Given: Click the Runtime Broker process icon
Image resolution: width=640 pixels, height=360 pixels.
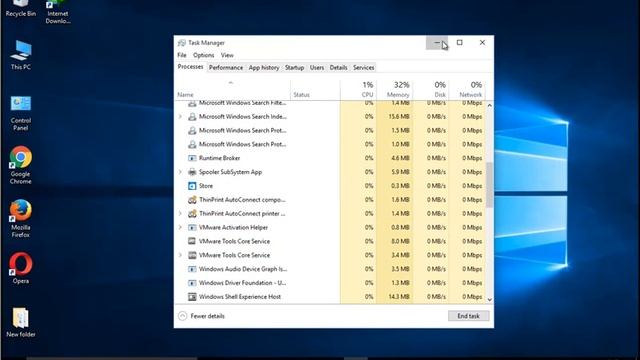Looking at the screenshot, I should [x=192, y=158].
